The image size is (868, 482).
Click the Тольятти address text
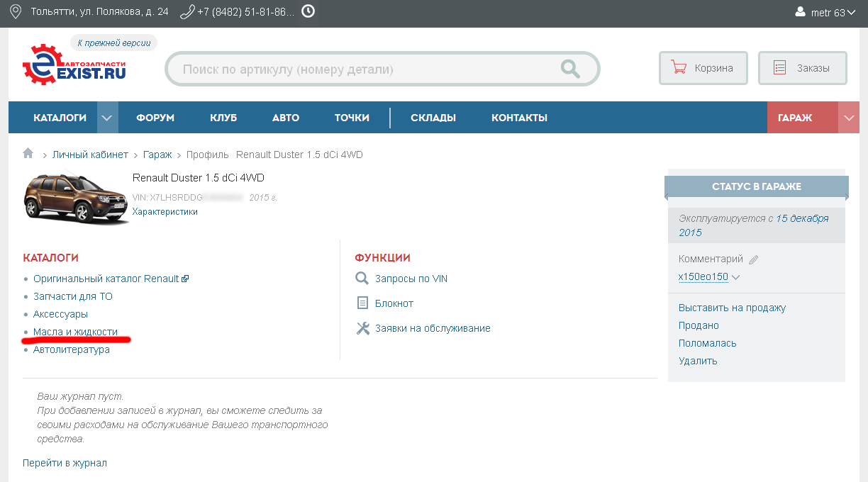(100, 12)
